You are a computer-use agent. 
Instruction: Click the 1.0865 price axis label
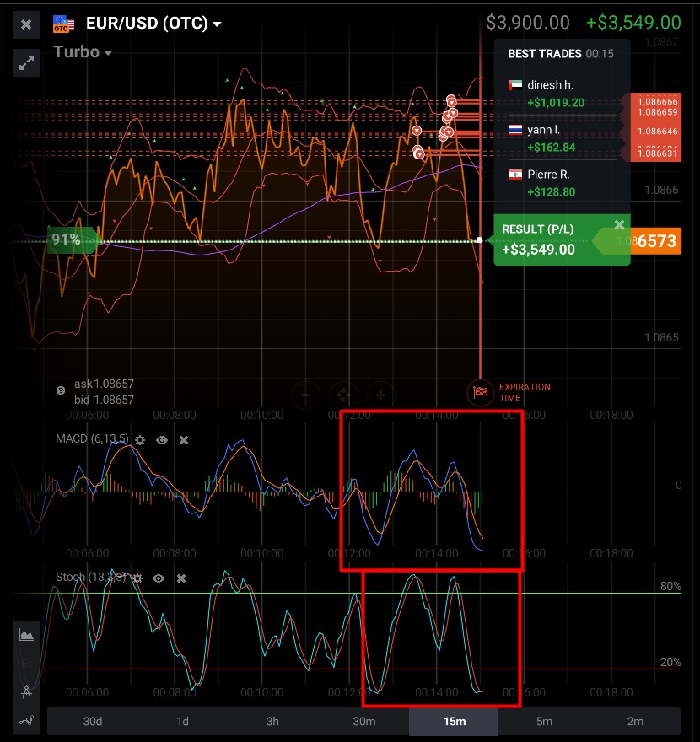[x=662, y=338]
